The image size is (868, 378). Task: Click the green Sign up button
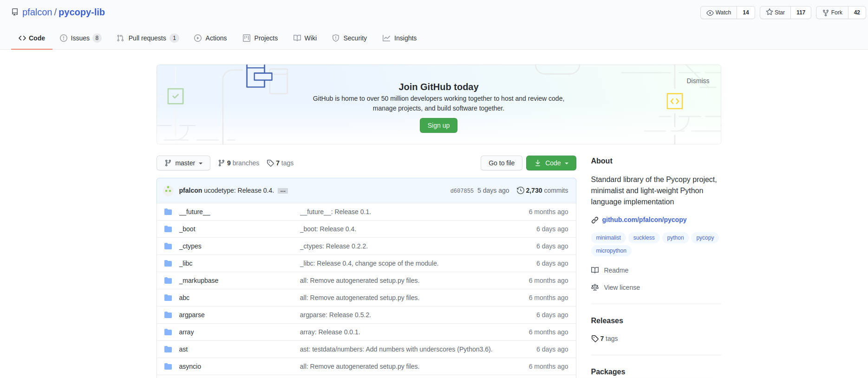[x=438, y=125]
